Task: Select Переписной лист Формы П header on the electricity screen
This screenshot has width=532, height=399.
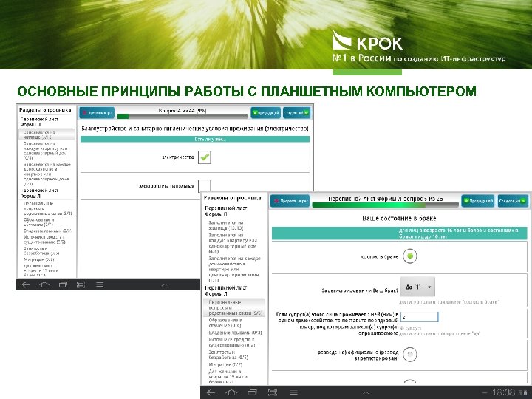Action: (x=39, y=122)
